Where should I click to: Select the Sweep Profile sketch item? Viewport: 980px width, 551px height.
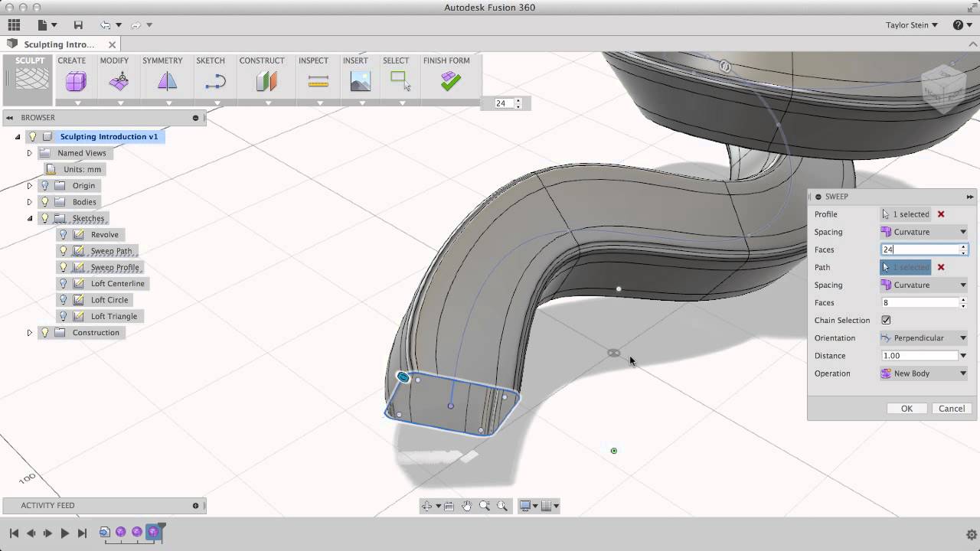coord(115,267)
